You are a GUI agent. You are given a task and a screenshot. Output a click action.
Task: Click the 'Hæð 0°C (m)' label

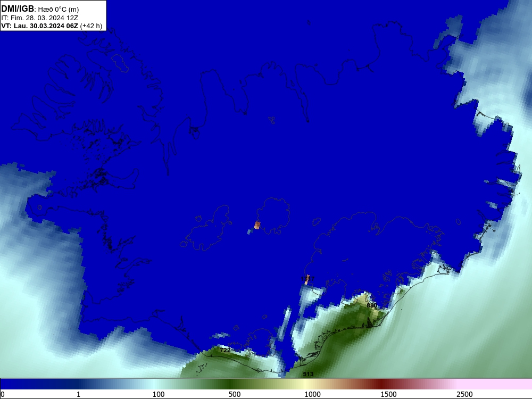click(x=58, y=10)
